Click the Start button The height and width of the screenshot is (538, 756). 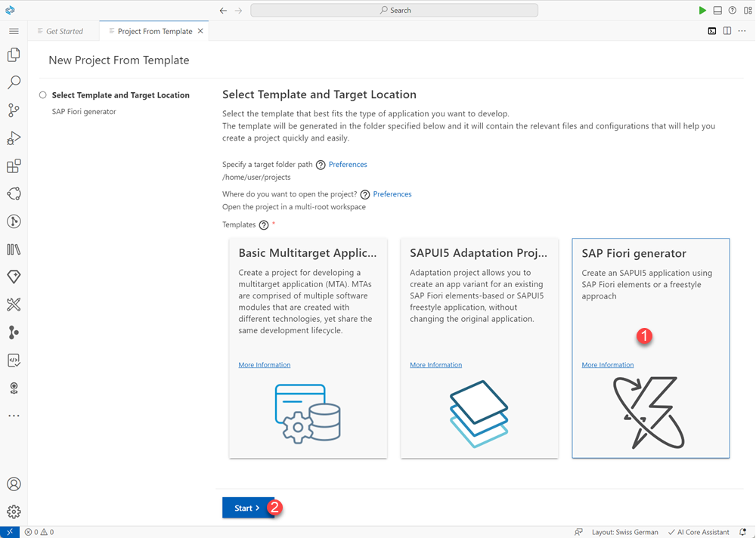[248, 508]
